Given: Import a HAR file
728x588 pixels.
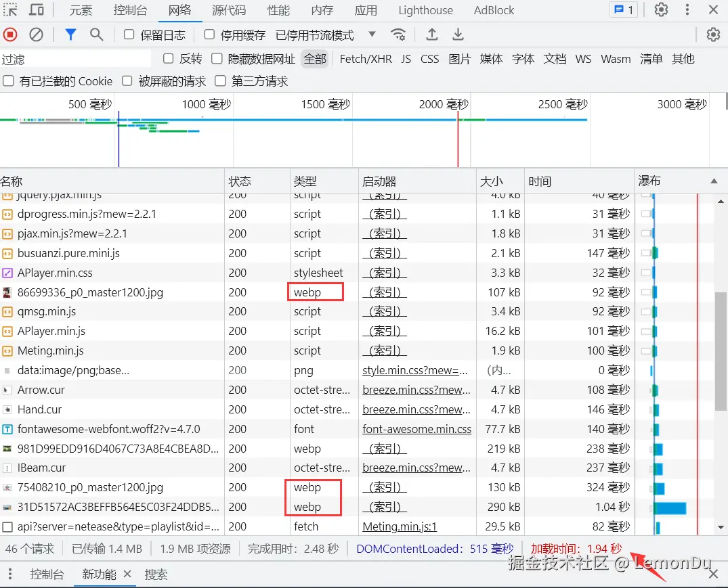Looking at the screenshot, I should click(x=429, y=35).
